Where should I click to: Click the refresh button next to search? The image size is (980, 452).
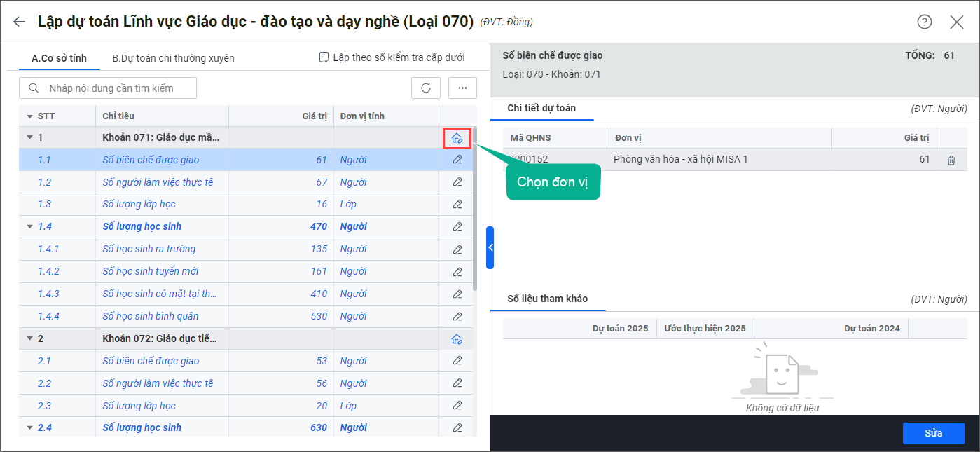click(x=425, y=88)
